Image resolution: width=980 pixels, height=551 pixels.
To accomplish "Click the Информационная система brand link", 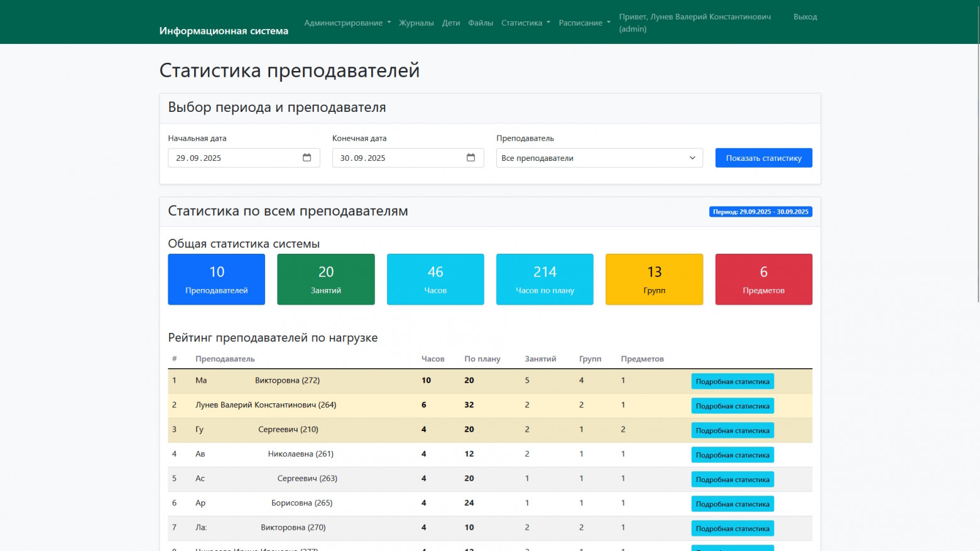I will [224, 29].
